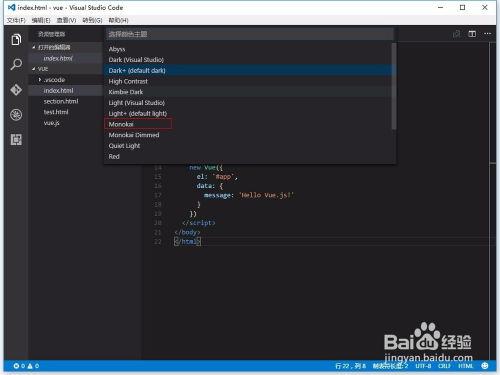Maximize the Visual Studio Code window
The image size is (500, 375).
462,7
